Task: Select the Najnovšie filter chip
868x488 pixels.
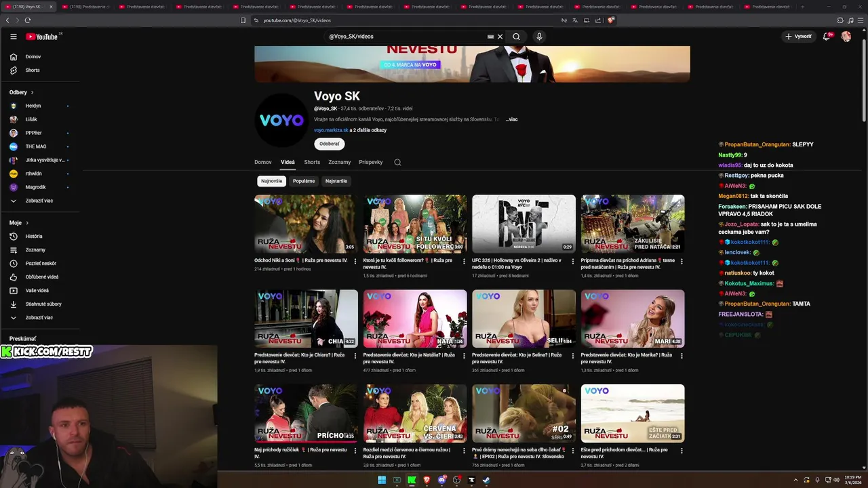Action: 271,181
